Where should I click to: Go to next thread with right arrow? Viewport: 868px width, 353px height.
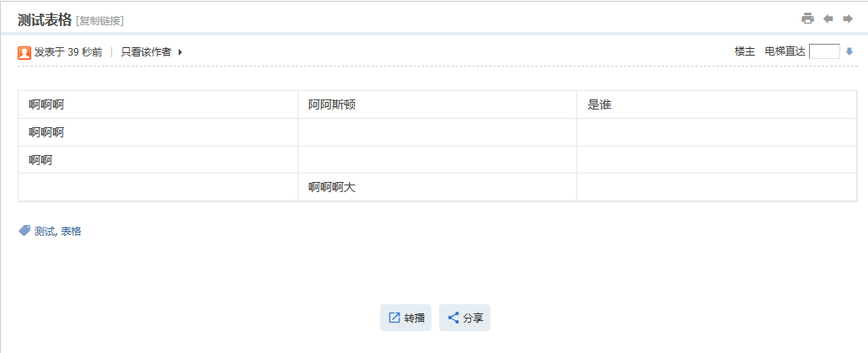click(848, 19)
